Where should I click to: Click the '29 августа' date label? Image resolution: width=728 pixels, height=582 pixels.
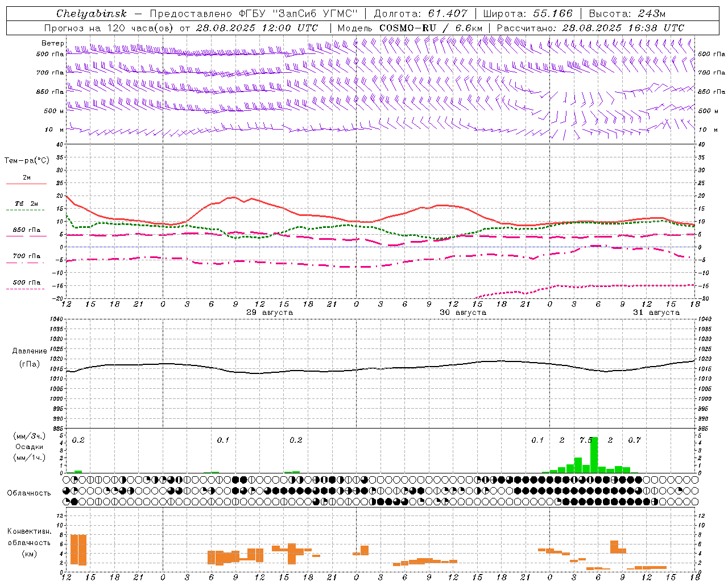point(270,313)
